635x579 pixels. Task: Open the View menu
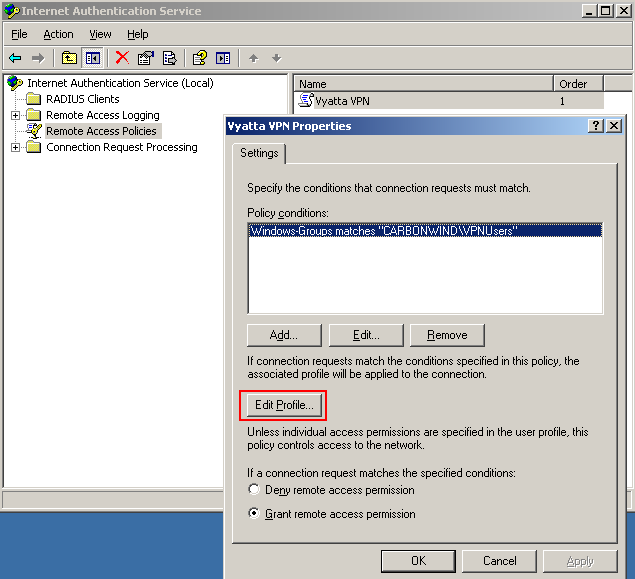100,34
